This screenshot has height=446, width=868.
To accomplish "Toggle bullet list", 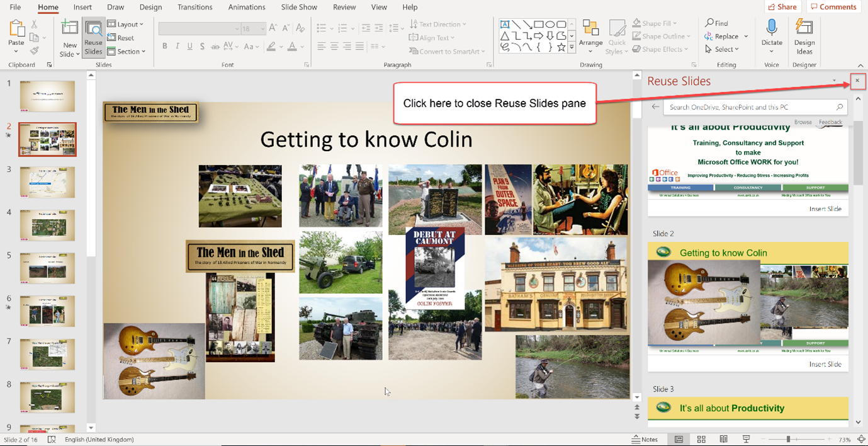I will [322, 28].
